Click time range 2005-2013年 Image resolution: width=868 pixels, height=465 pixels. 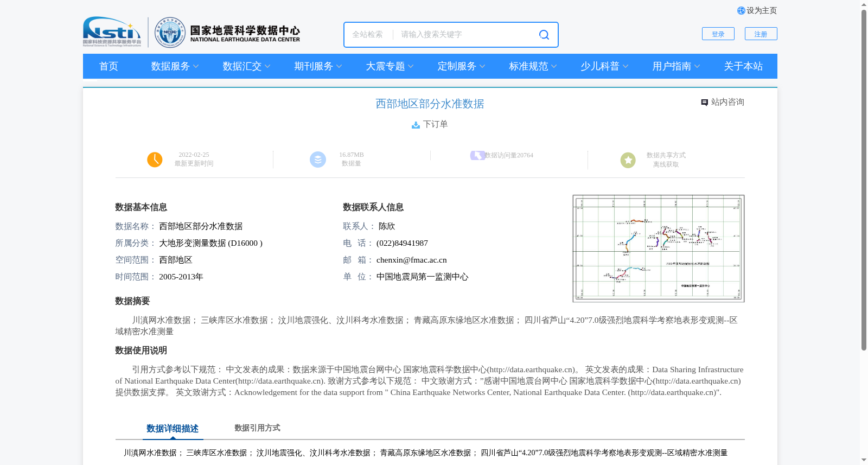(x=181, y=277)
